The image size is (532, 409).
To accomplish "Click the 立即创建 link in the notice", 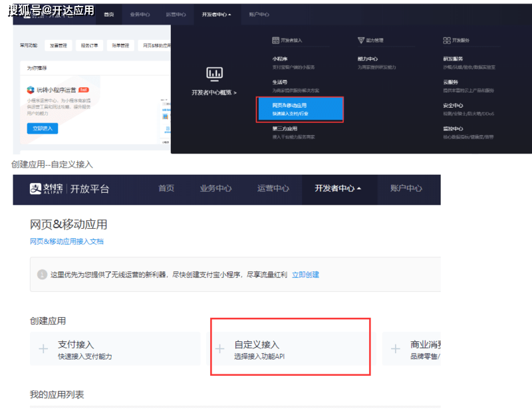I will (x=305, y=275).
